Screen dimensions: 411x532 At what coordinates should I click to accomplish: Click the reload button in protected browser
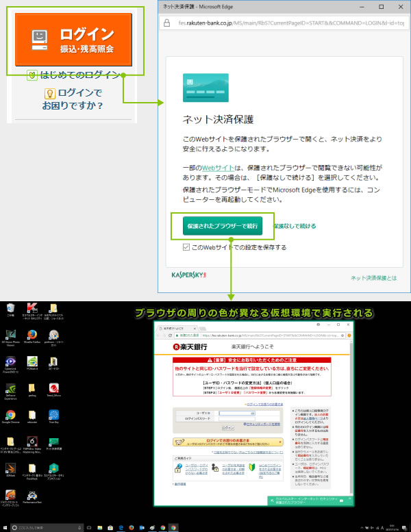170,335
